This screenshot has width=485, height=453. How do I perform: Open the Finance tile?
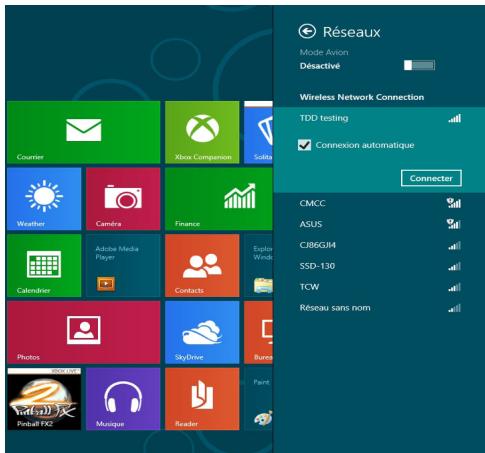[x=219, y=199]
